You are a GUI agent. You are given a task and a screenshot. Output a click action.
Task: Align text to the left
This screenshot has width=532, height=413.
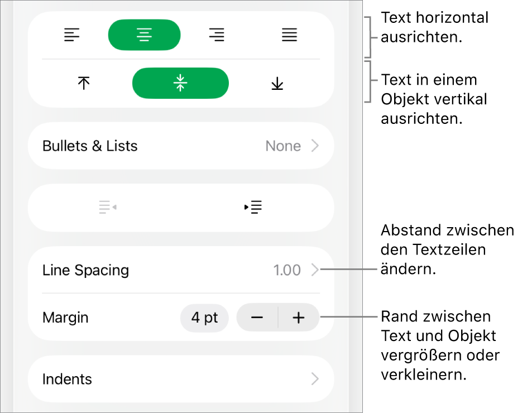[x=71, y=35]
